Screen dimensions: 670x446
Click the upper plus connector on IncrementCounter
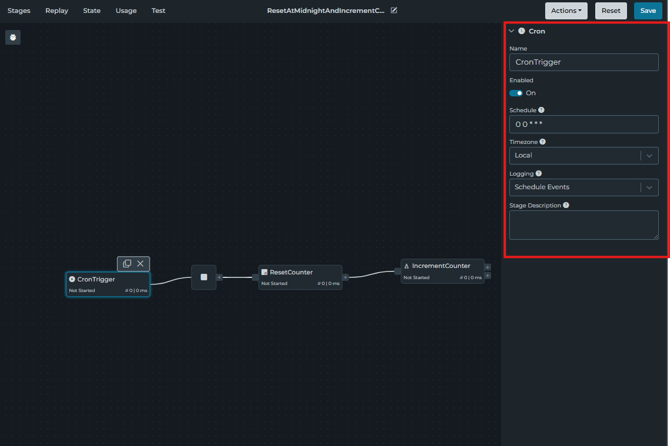point(488,267)
